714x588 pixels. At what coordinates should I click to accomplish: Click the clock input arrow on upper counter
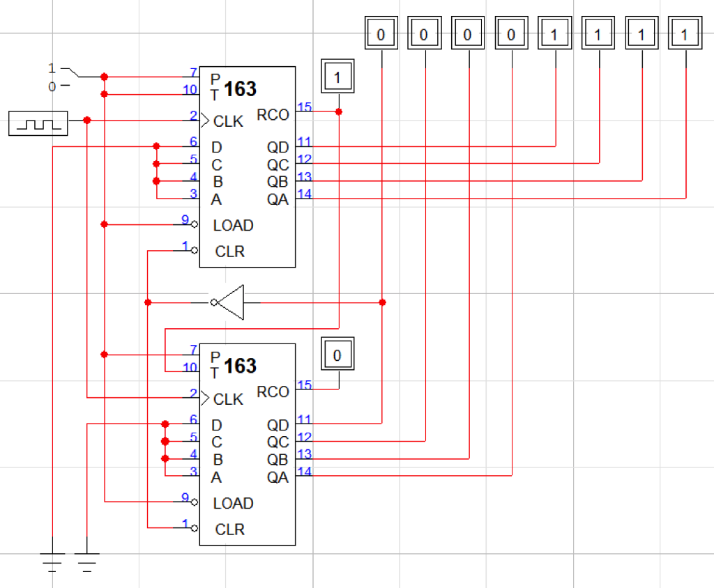click(204, 121)
